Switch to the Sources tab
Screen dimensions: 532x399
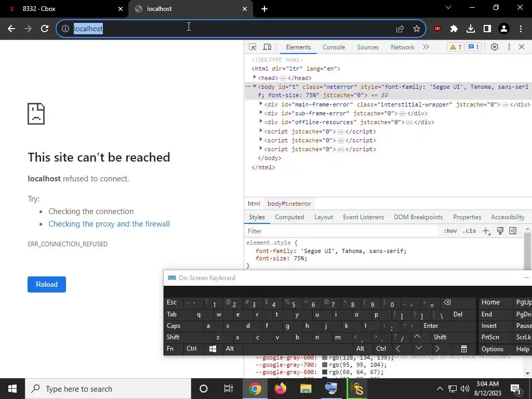point(367,47)
